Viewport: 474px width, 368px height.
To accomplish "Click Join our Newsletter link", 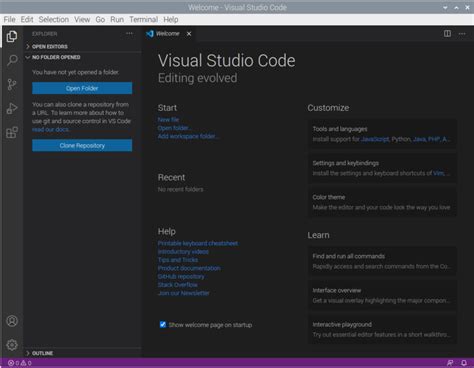I will pos(184,293).
